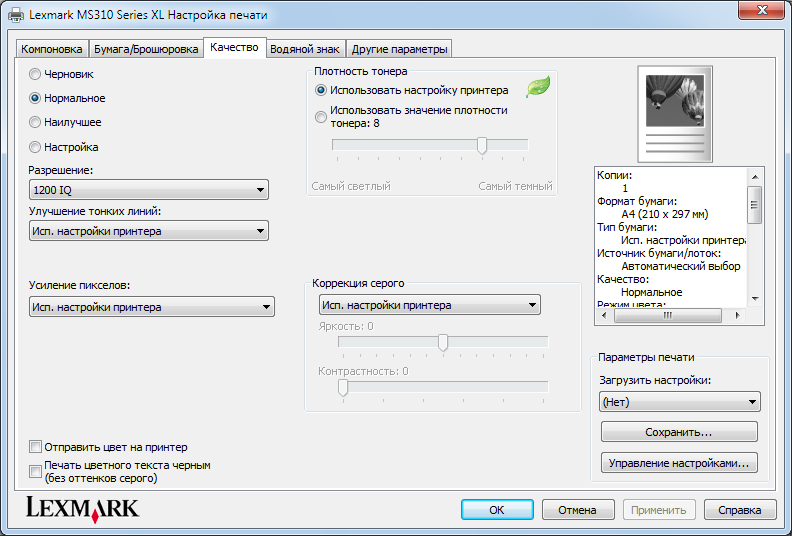Open help with Справка button
The width and height of the screenshot is (792, 536).
click(740, 510)
